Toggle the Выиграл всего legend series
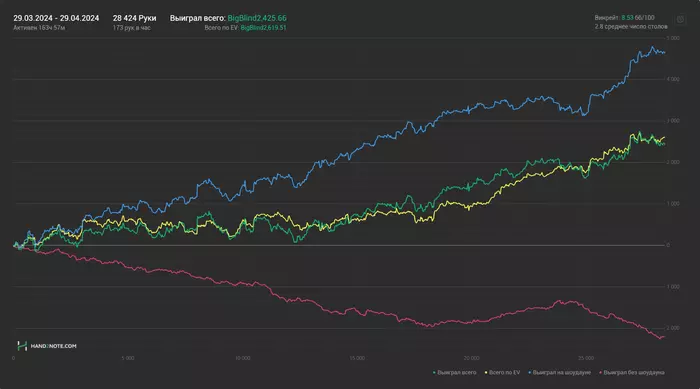700x389 pixels. pyautogui.click(x=457, y=372)
